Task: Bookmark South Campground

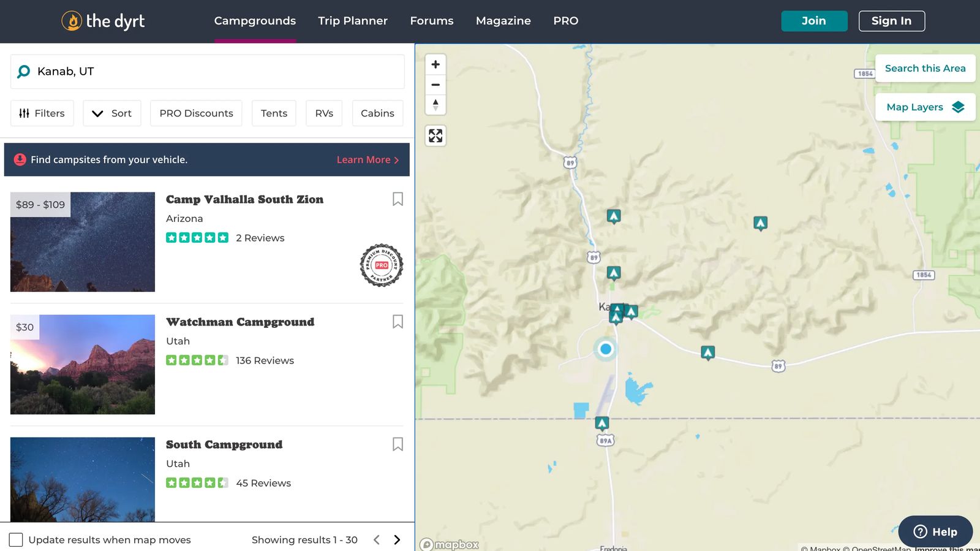Action: [398, 444]
